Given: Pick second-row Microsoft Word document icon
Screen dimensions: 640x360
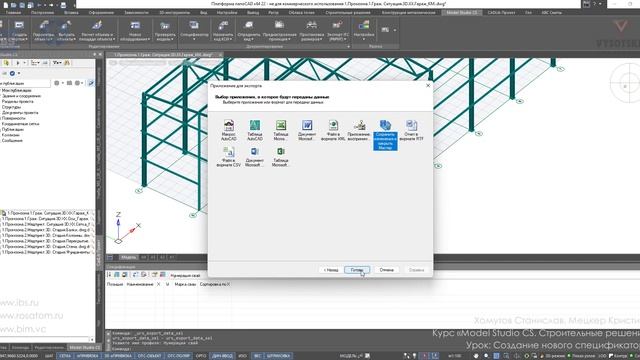Looking at the screenshot, I should [x=255, y=157].
